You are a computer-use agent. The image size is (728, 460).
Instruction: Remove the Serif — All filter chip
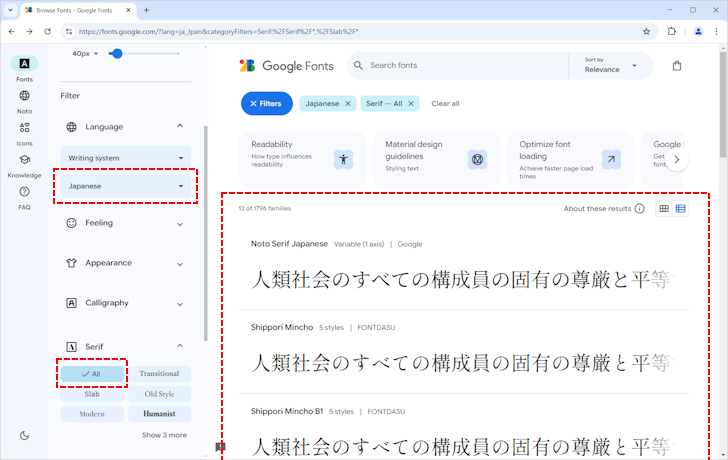click(x=411, y=104)
